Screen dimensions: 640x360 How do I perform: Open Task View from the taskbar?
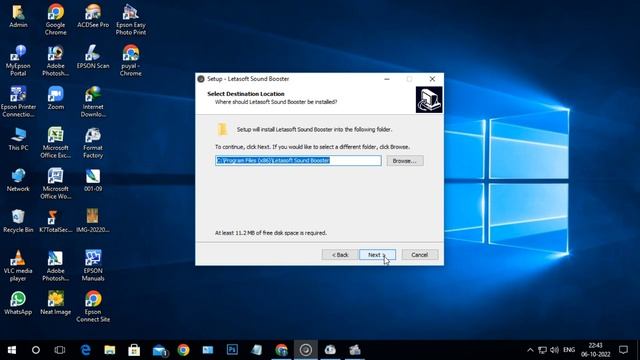(x=60, y=350)
